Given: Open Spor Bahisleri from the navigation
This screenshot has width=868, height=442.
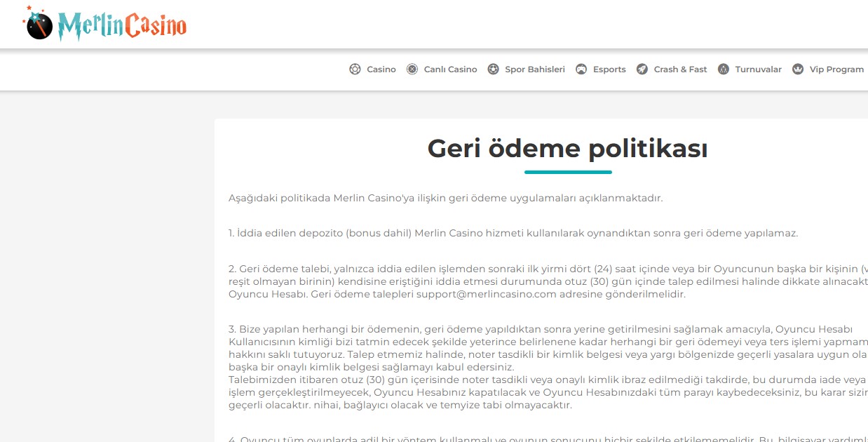Looking at the screenshot, I should tap(535, 69).
